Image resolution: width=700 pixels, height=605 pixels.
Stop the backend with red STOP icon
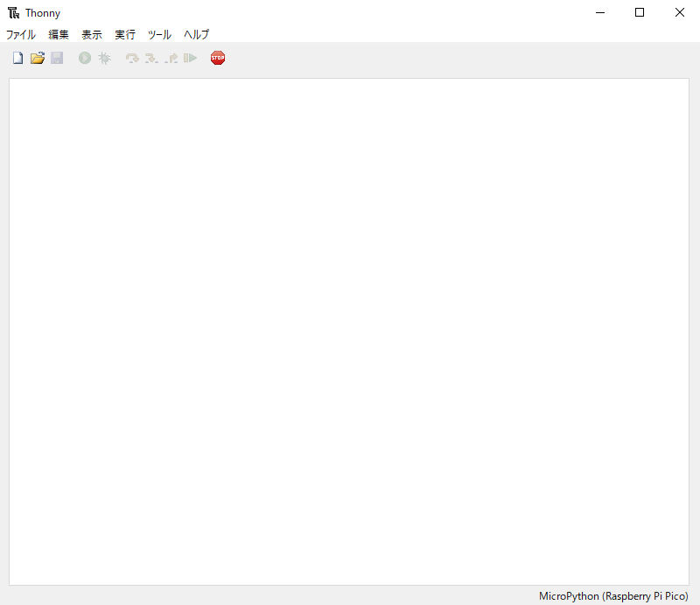(x=218, y=58)
